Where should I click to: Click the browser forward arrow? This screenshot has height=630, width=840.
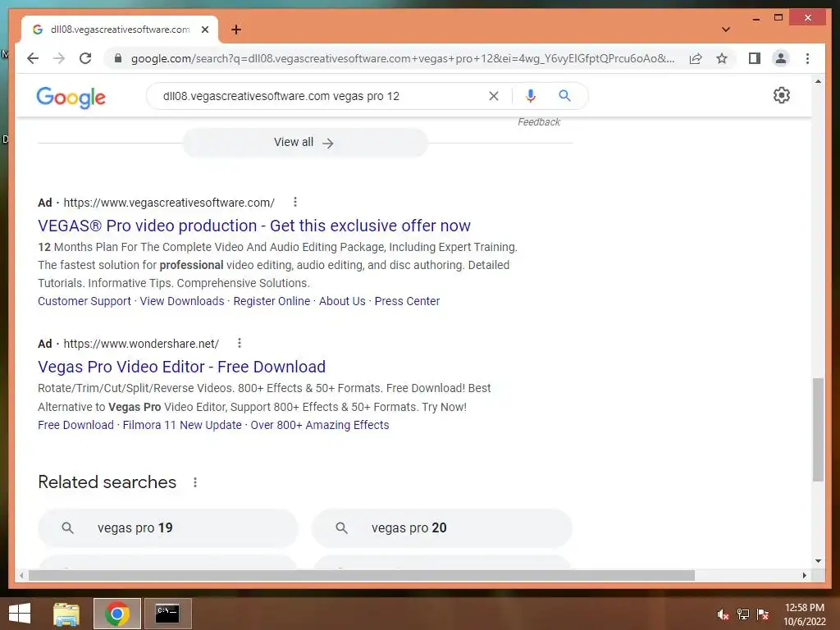point(59,58)
